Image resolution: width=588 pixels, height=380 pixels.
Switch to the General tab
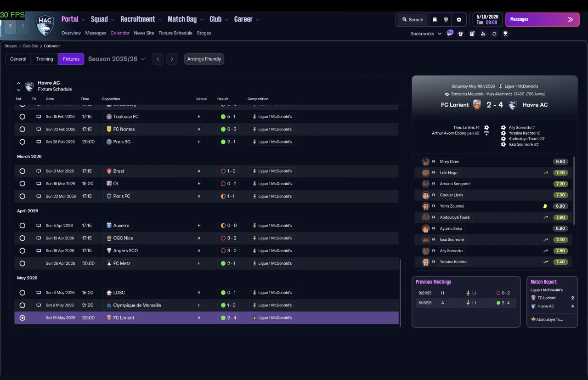tap(18, 59)
